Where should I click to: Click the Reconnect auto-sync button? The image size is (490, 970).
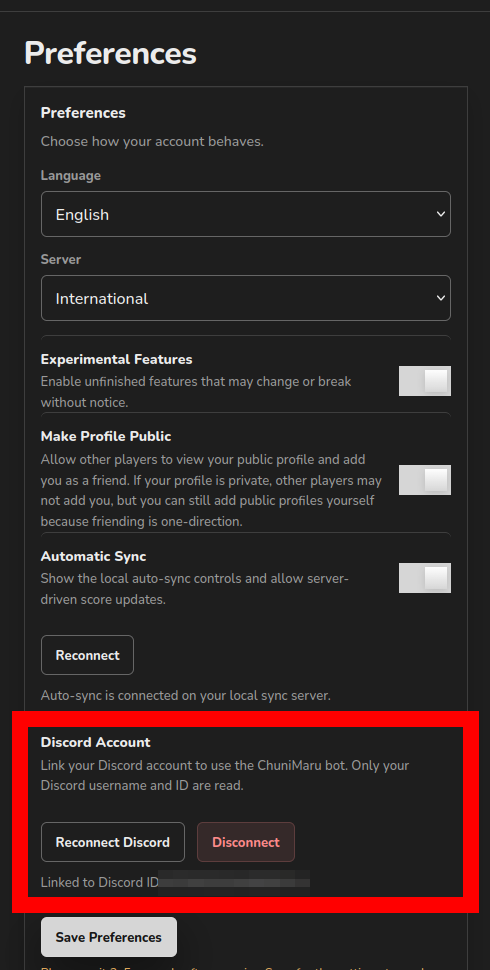click(87, 655)
